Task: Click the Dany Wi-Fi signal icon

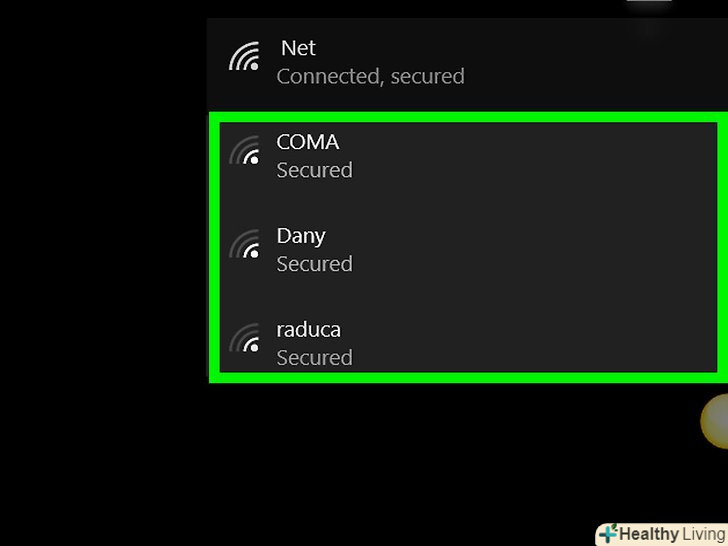Action: coord(244,244)
